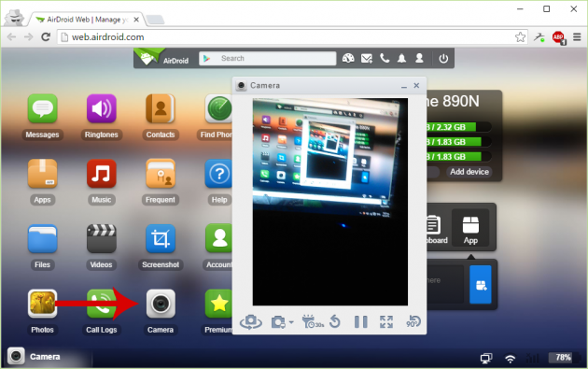
Task: Open the Call Logs icon
Action: click(x=101, y=304)
